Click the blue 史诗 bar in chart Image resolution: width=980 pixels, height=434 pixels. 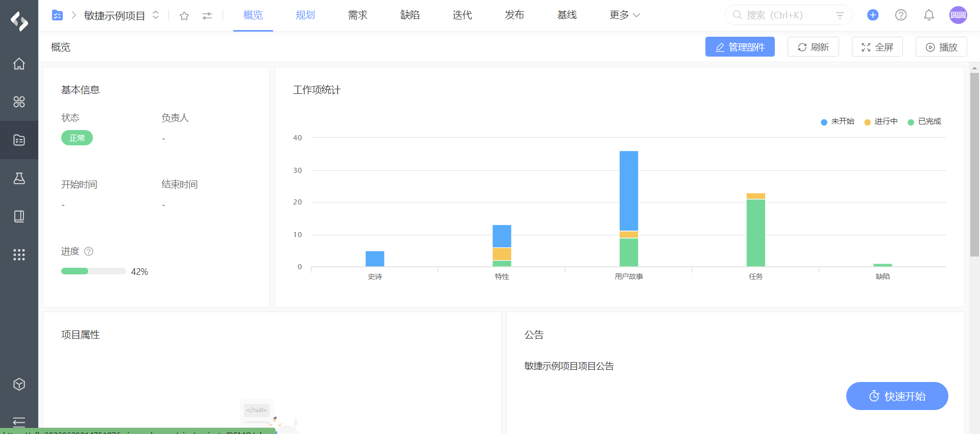(375, 259)
